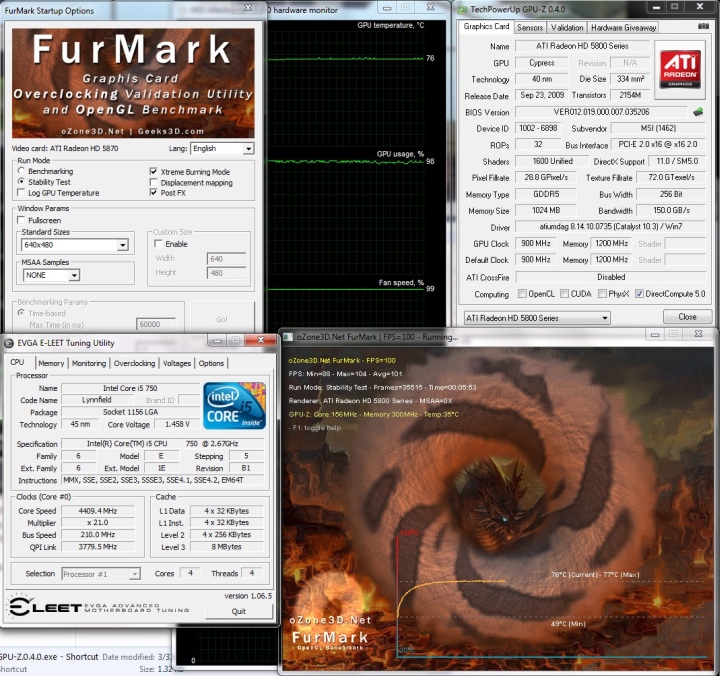Open the ATI Radeon HD 5800 Series card selector

(537, 318)
